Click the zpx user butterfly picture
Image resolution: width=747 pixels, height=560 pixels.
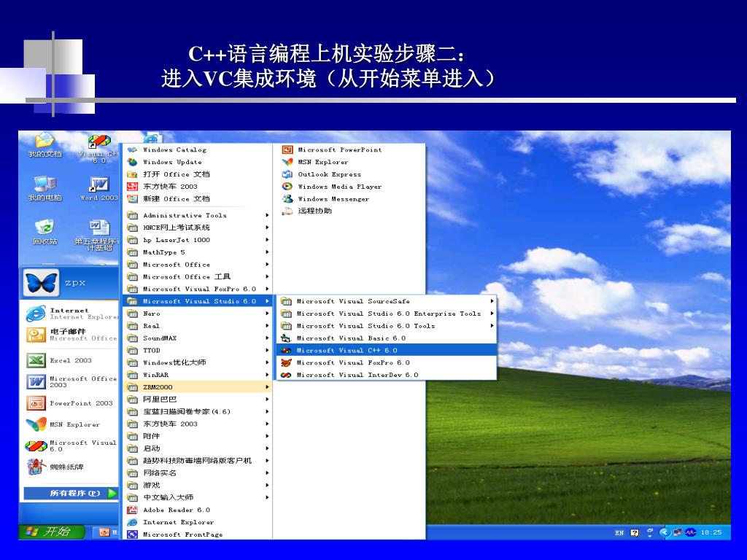click(x=41, y=283)
